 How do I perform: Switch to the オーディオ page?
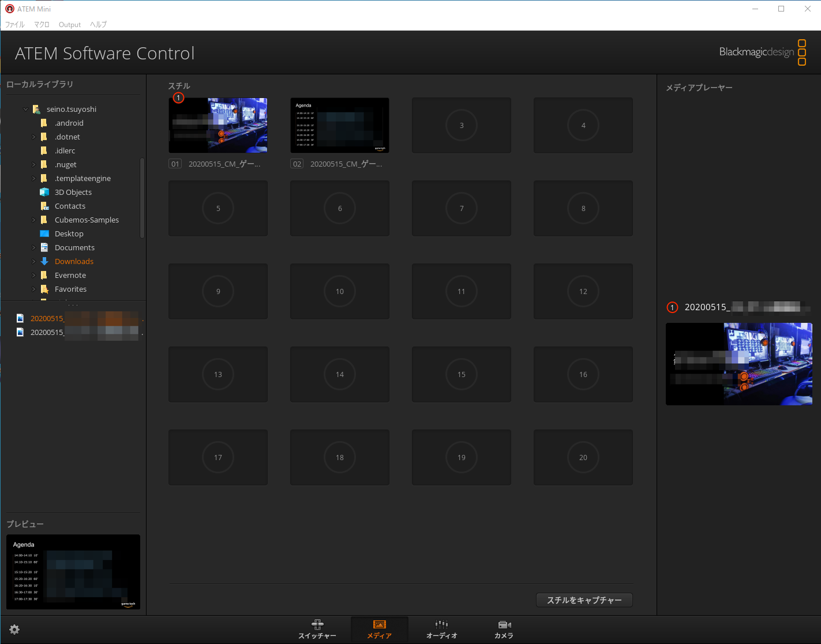tap(442, 630)
